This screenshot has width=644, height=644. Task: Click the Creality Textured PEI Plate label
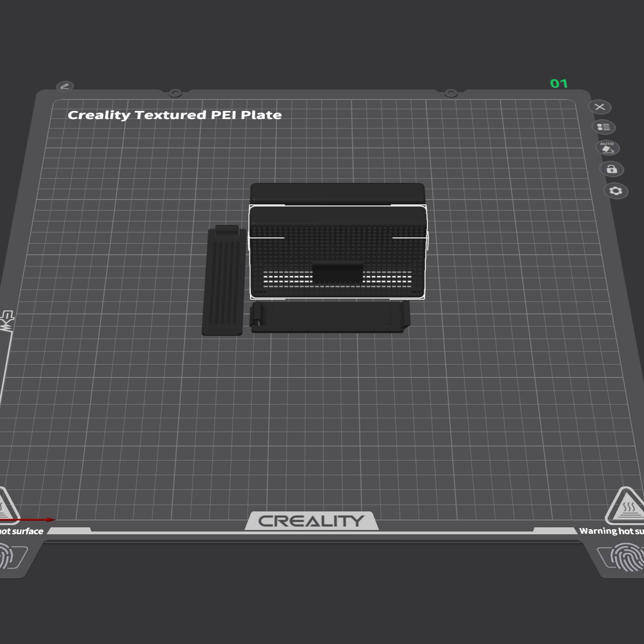(x=175, y=115)
